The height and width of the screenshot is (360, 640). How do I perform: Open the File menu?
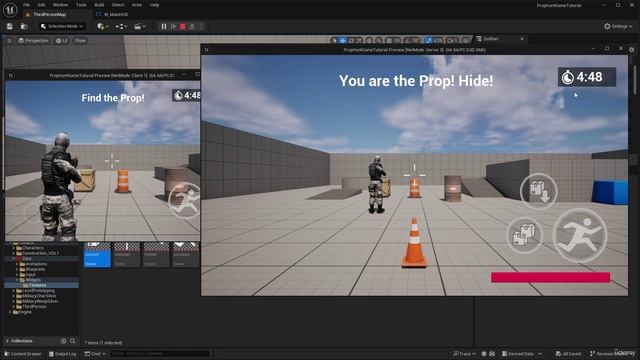27,5
